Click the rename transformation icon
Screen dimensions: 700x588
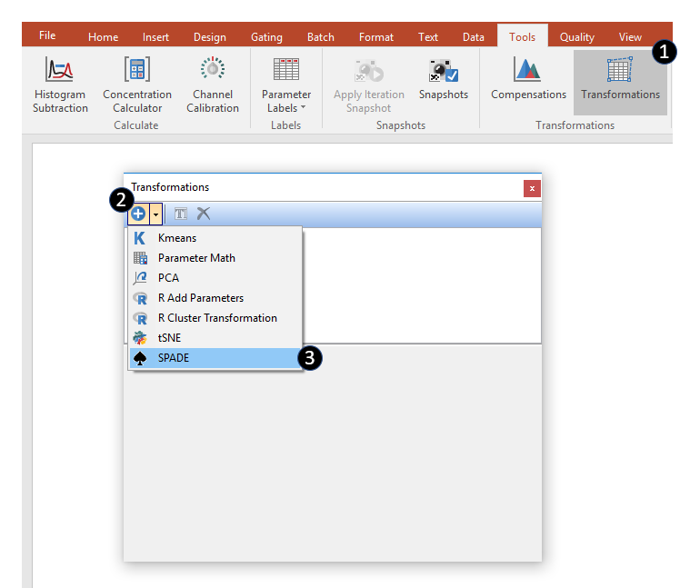click(x=181, y=214)
